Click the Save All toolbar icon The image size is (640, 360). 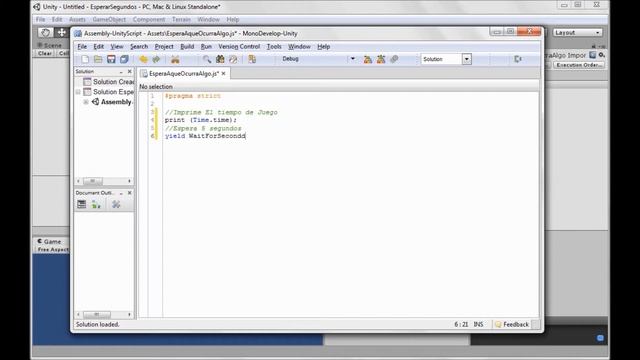coord(124,59)
